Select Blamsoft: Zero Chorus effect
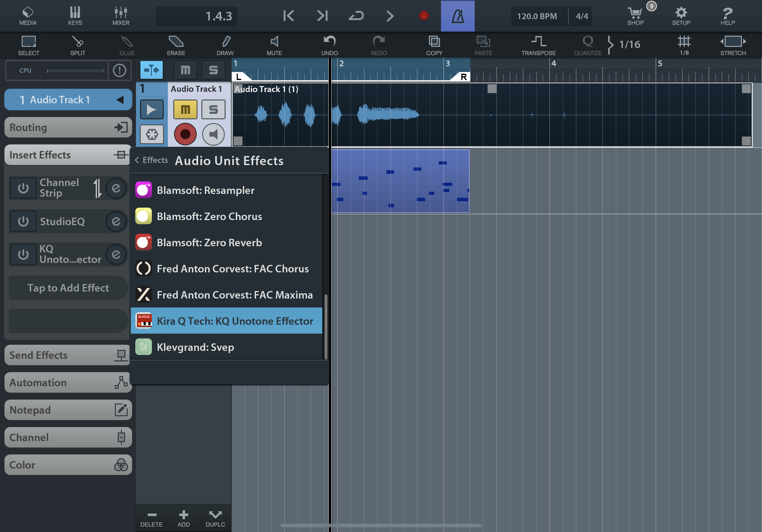762x532 pixels. click(x=226, y=216)
